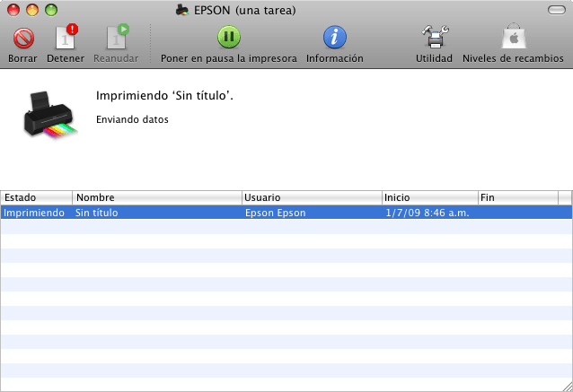Sort by the Inicio column header
The height and width of the screenshot is (392, 573).
point(430,197)
